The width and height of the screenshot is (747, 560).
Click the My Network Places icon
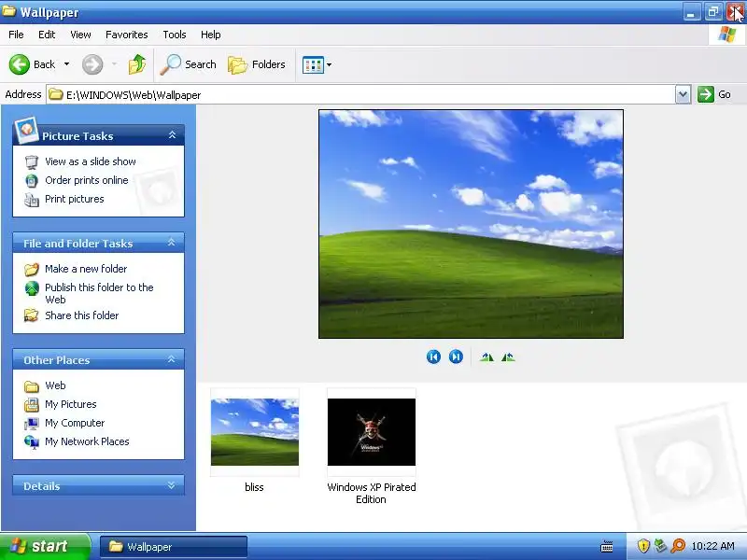coord(32,441)
